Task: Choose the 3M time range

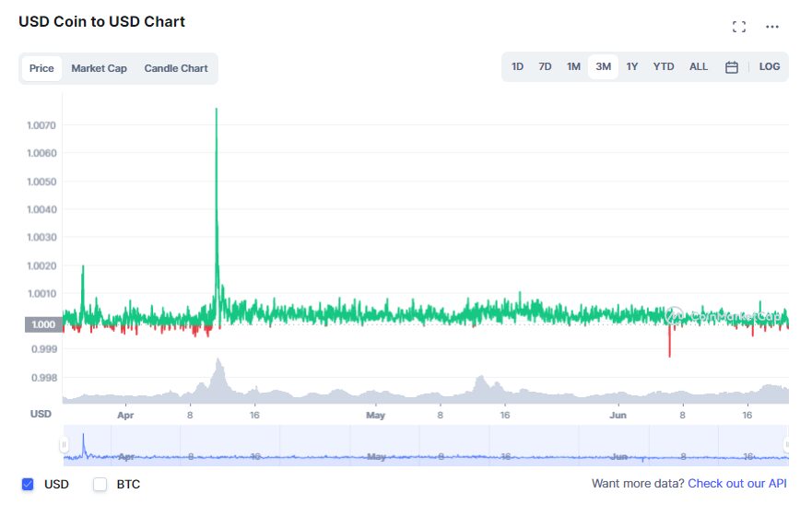Action: click(603, 67)
